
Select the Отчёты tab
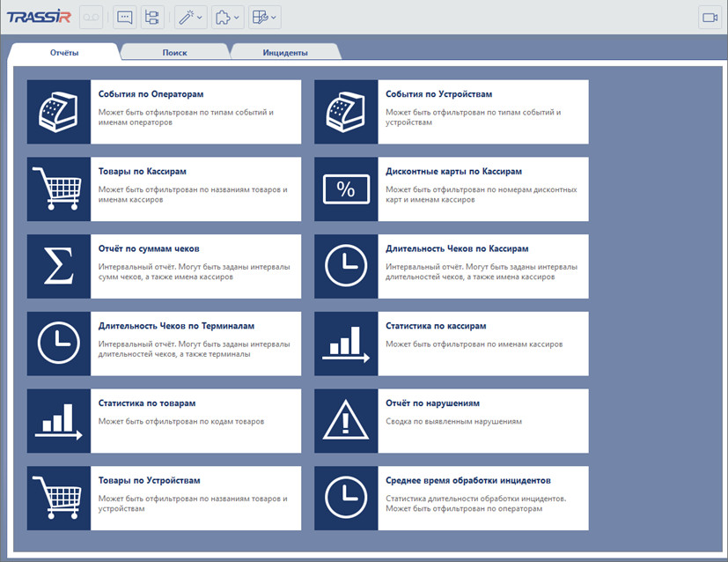point(63,53)
